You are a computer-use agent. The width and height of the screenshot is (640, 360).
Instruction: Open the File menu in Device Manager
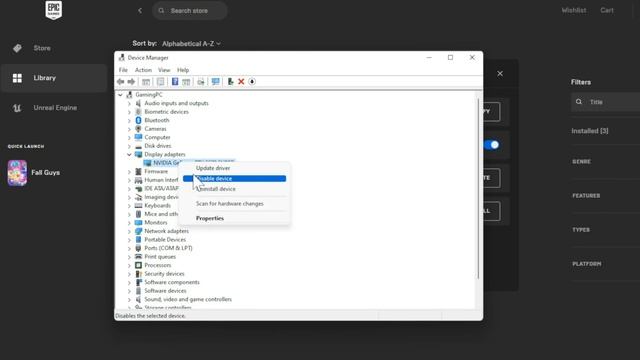(123, 70)
